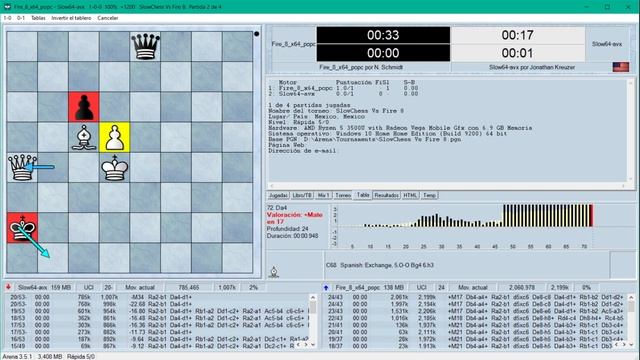
Task: Click the US flag next to Jonathan Kreuzer
Action: coord(620,67)
